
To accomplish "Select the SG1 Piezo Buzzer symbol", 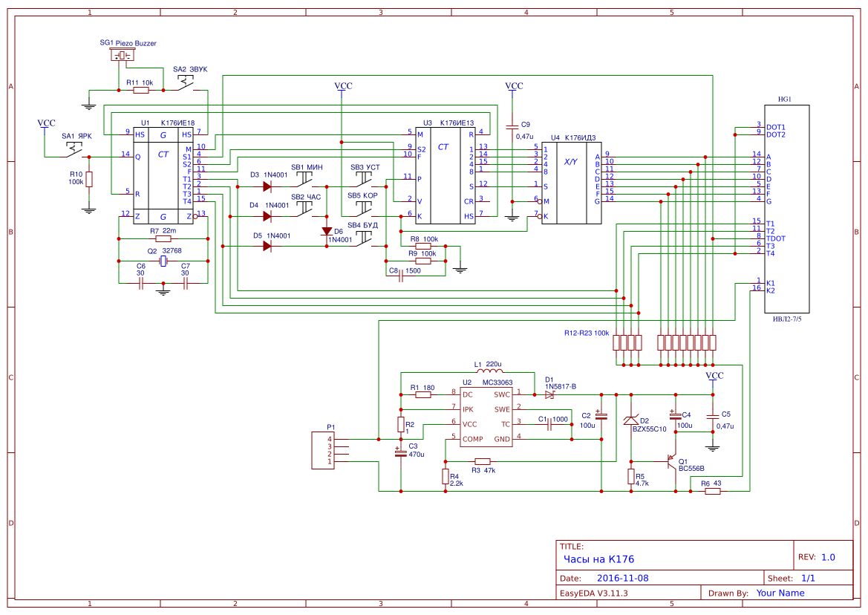I will pyautogui.click(x=123, y=56).
